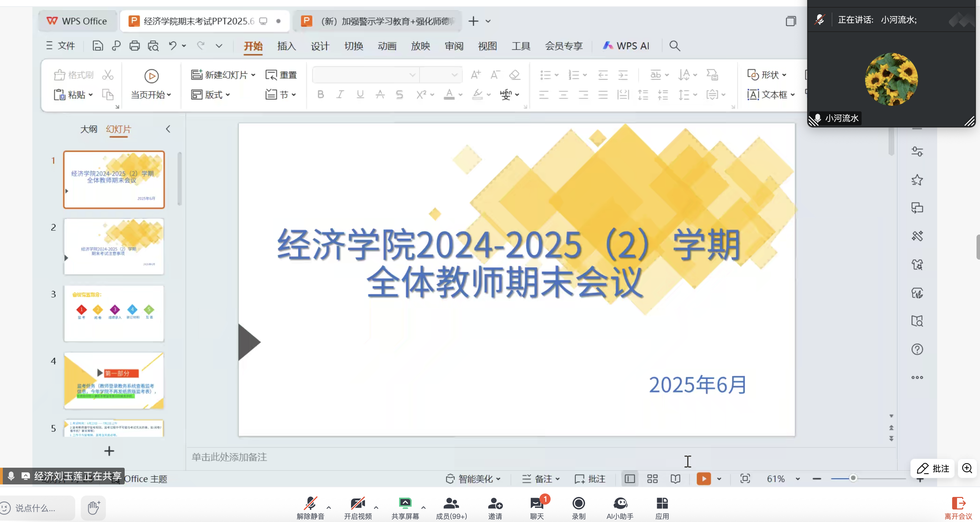Viewport: 980px width, 522px height.
Task: Open the 形状 shapes tool
Action: (x=767, y=74)
